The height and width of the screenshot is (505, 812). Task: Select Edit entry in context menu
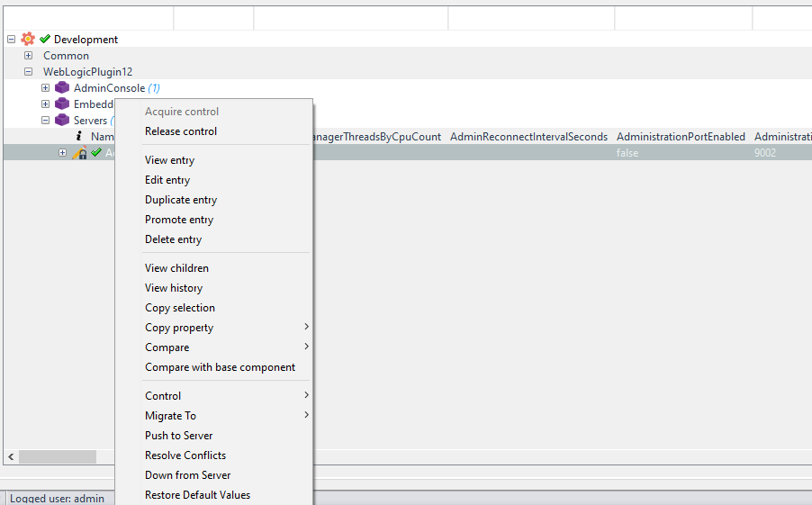(x=214, y=180)
